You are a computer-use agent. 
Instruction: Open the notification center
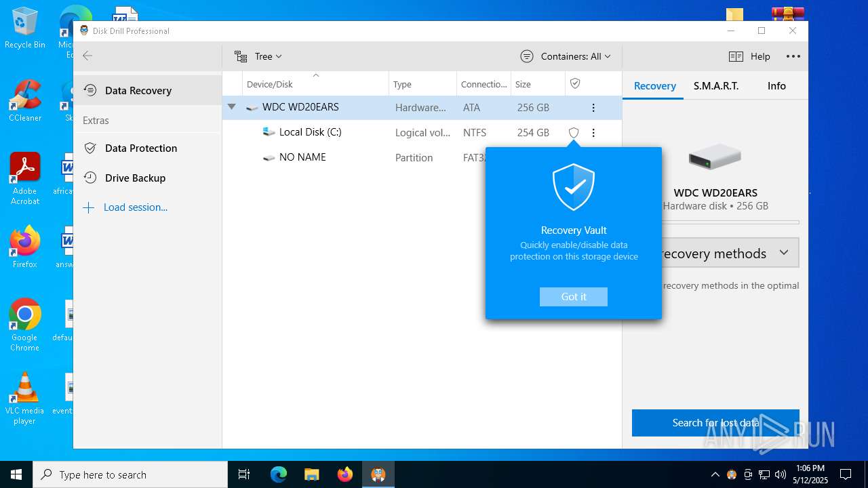pos(846,474)
